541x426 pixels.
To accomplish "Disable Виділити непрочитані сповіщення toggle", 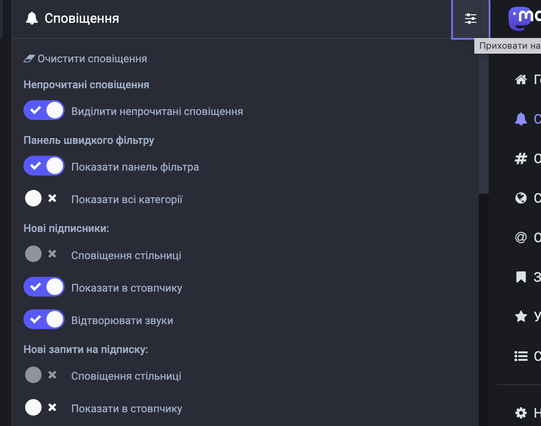I will (44, 110).
